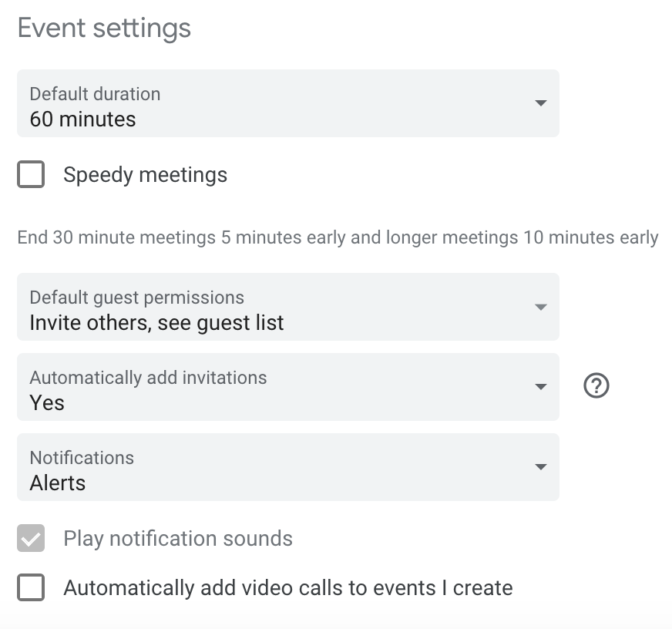Click the Default duration arrow icon
Image resolution: width=672 pixels, height=629 pixels.
tap(540, 103)
